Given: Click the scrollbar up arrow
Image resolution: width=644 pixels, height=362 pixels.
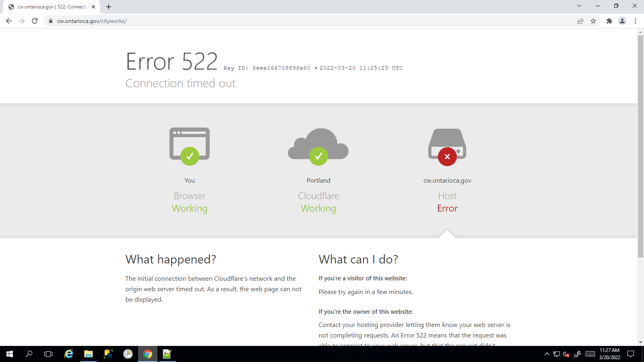Looking at the screenshot, I should pos(640,31).
